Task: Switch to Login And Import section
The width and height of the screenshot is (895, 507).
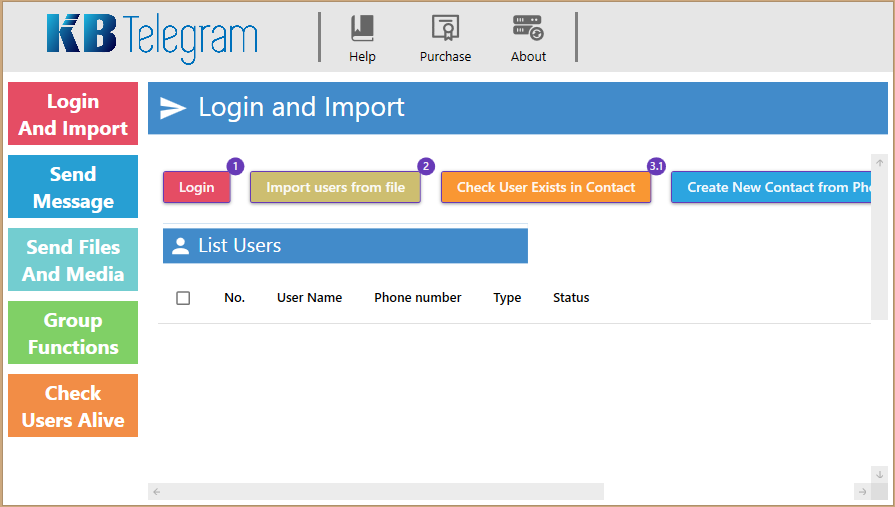Action: (73, 114)
